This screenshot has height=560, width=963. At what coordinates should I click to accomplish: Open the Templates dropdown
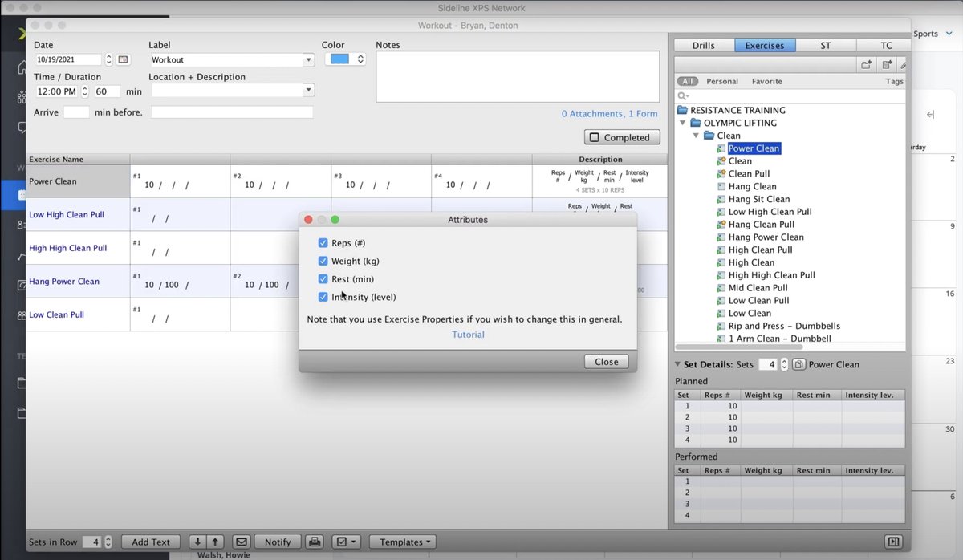[403, 542]
